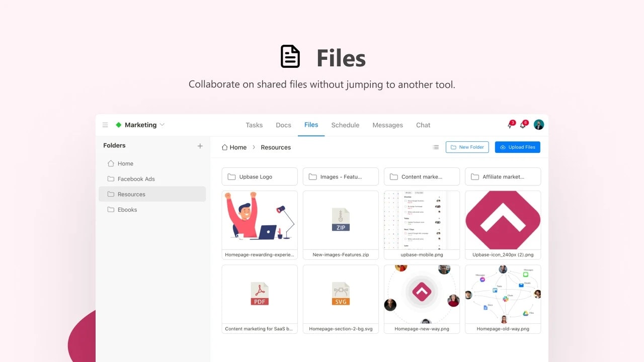The width and height of the screenshot is (644, 362).
Task: Open the lightning activity icon with badge
Action: coord(510,125)
